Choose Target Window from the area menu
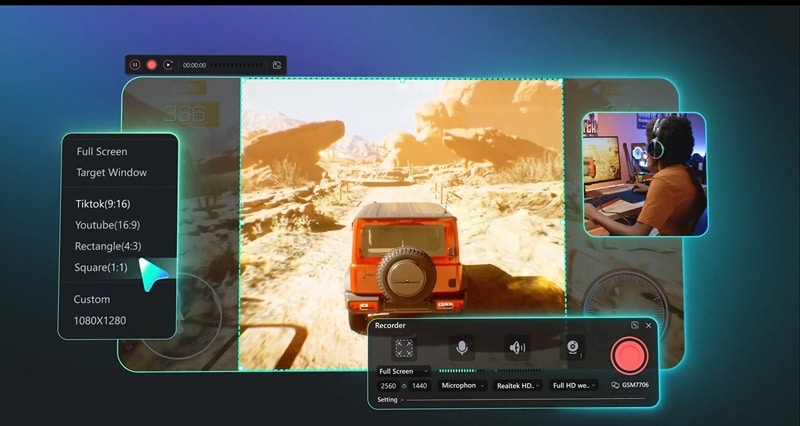Viewport: 800px width, 426px height. (x=112, y=172)
